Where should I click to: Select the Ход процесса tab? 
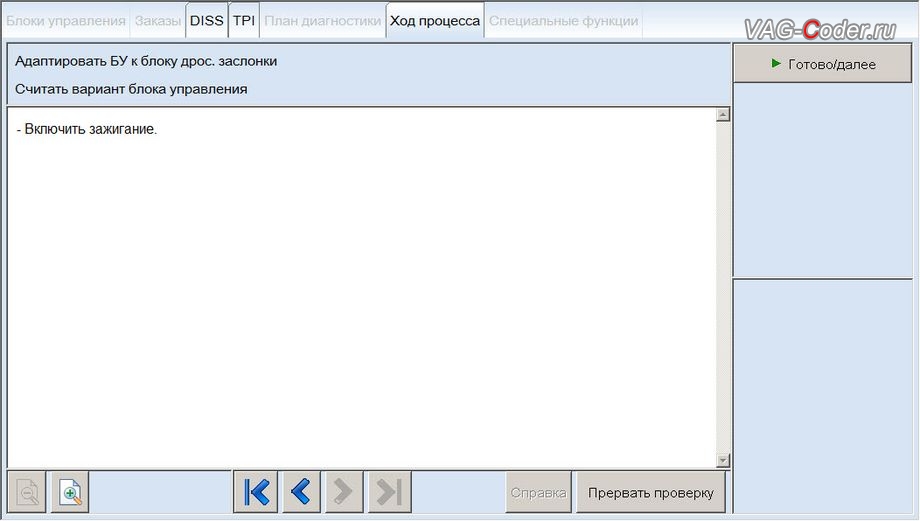click(435, 21)
